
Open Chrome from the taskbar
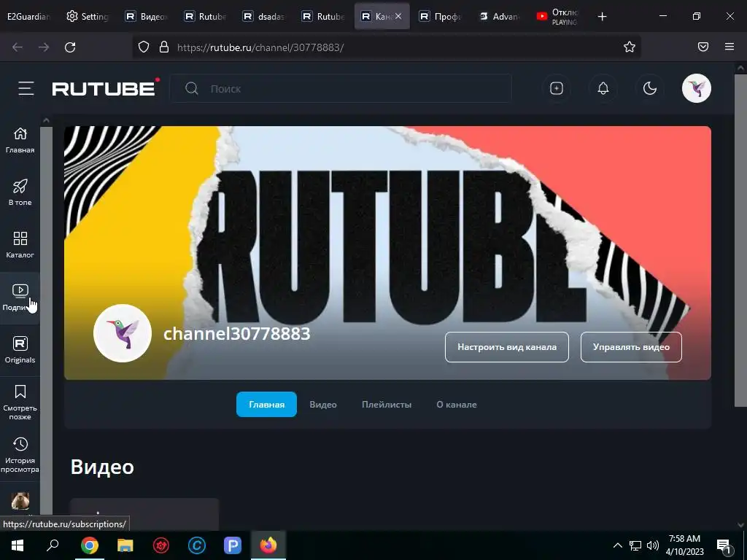[x=89, y=545]
